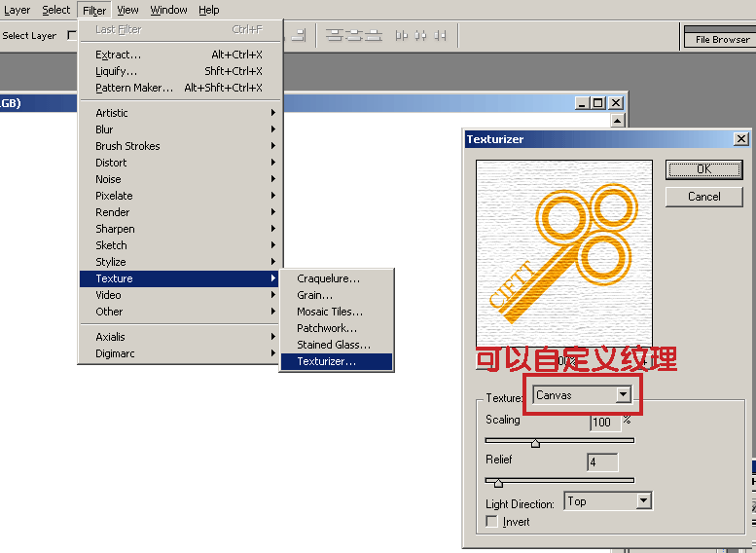
Task: Close the document window
Action: pyautogui.click(x=616, y=103)
